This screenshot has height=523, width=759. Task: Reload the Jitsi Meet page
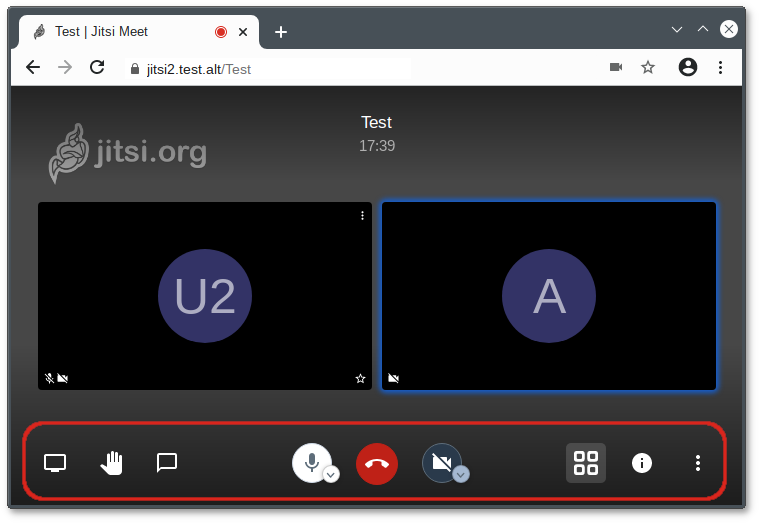[x=97, y=67]
